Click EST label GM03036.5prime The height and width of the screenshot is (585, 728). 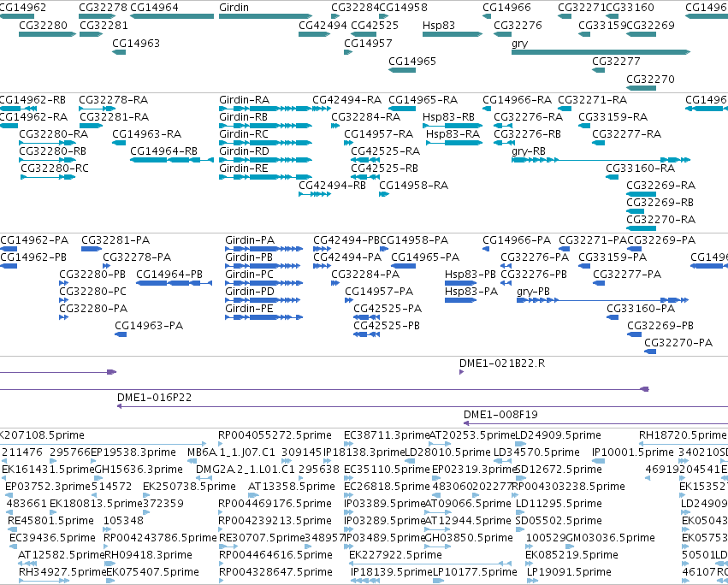point(611,538)
